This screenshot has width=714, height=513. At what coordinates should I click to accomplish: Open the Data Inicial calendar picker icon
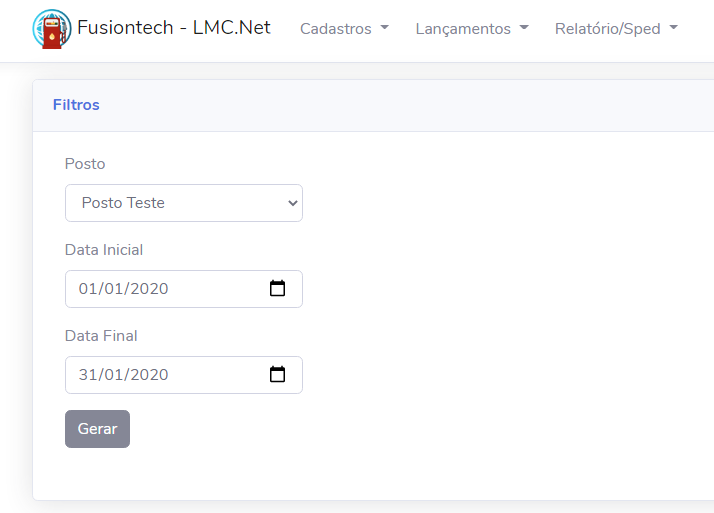pyautogui.click(x=277, y=289)
